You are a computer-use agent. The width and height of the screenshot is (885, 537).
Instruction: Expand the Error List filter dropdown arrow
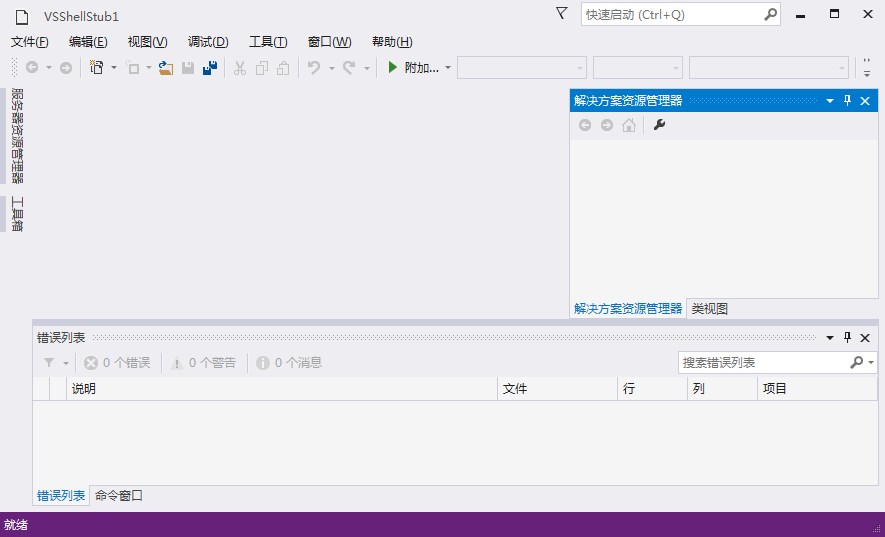tap(65, 363)
